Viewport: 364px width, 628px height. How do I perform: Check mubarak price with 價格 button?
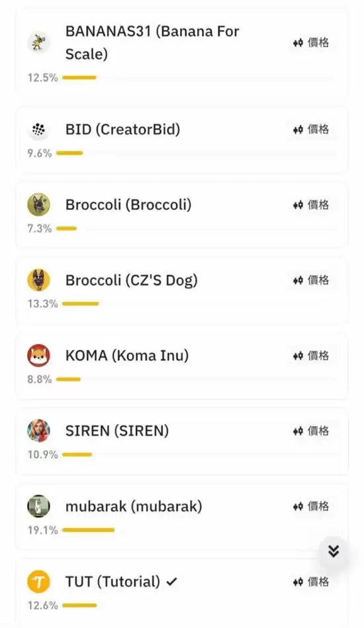point(311,506)
